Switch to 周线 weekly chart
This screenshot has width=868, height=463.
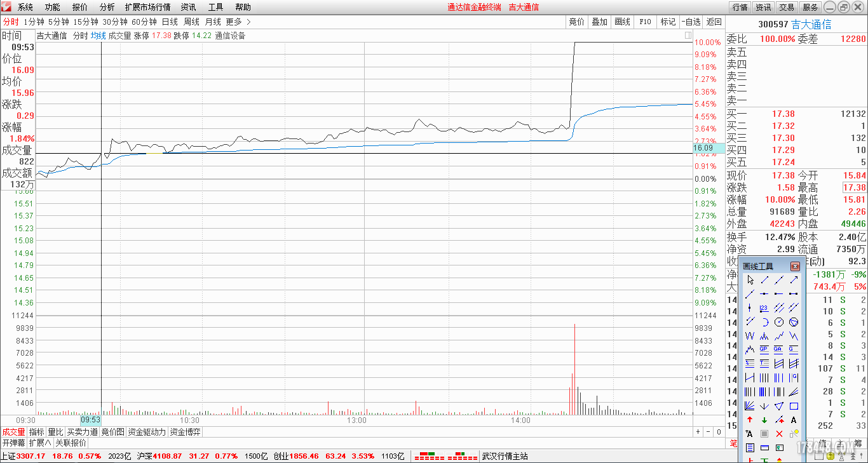pyautogui.click(x=191, y=22)
